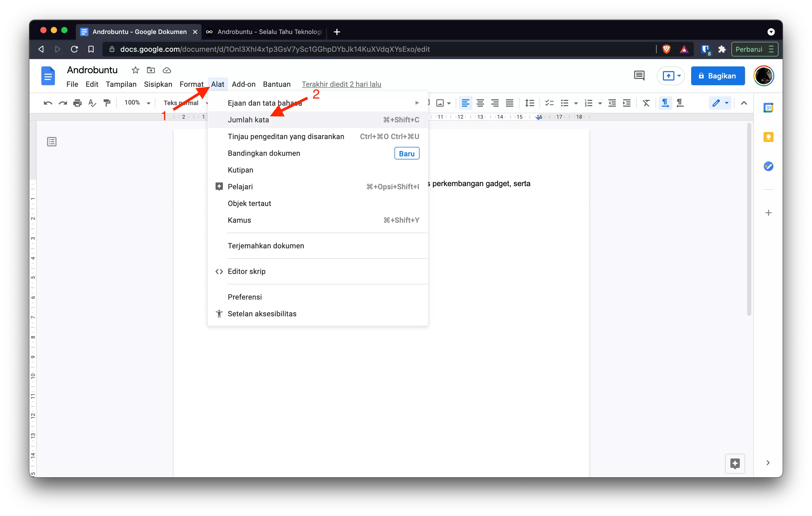The width and height of the screenshot is (812, 516).
Task: Open 'Terakhir diedit 2 hari lalu' version history
Action: coord(341,84)
